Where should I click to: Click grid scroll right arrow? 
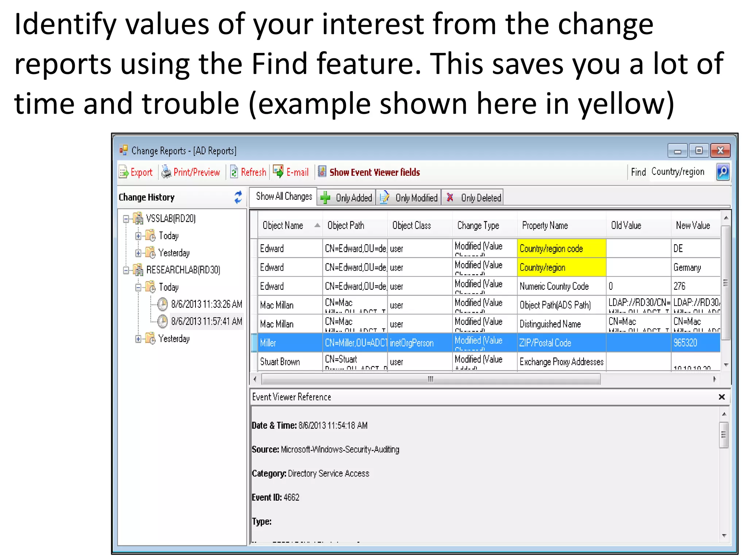click(715, 379)
